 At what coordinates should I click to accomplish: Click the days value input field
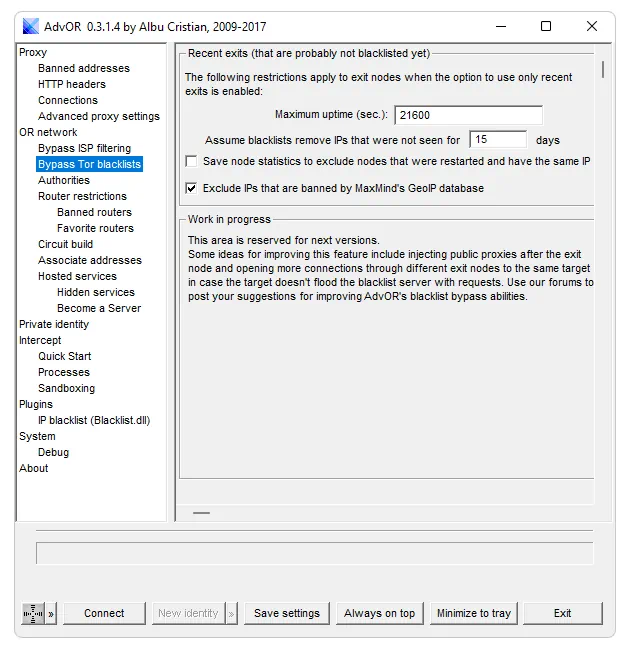tap(498, 139)
